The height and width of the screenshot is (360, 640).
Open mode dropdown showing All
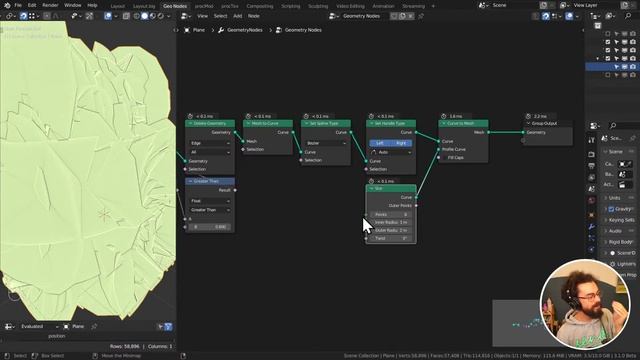pos(210,152)
